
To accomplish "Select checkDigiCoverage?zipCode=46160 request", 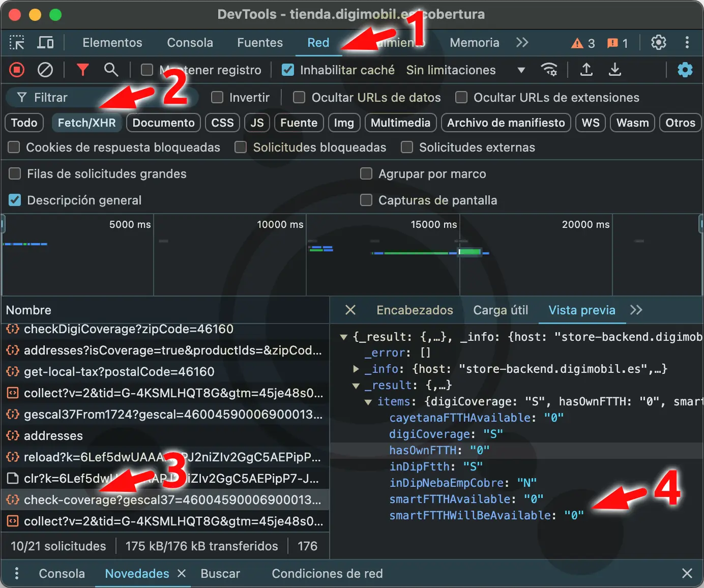I will [x=165, y=329].
